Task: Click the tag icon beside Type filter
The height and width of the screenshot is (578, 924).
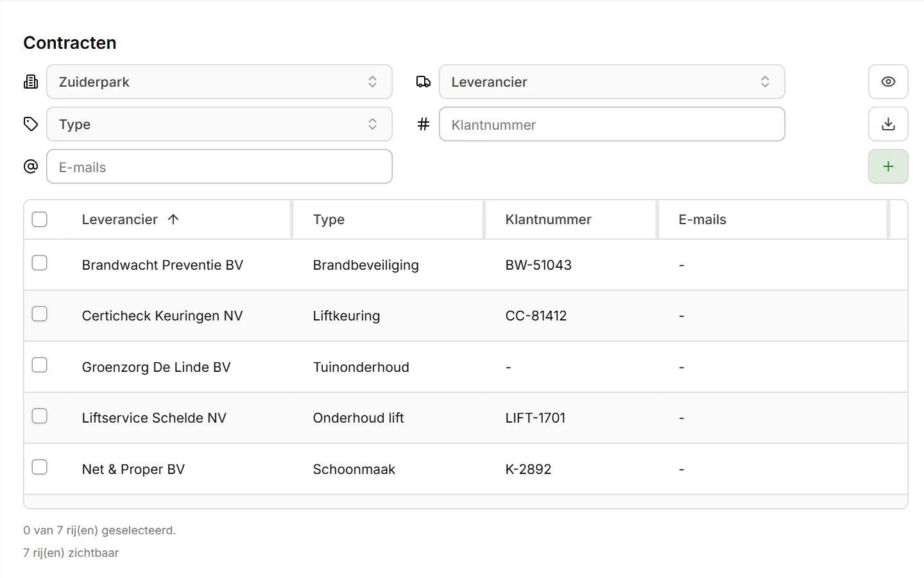Action: [x=31, y=124]
